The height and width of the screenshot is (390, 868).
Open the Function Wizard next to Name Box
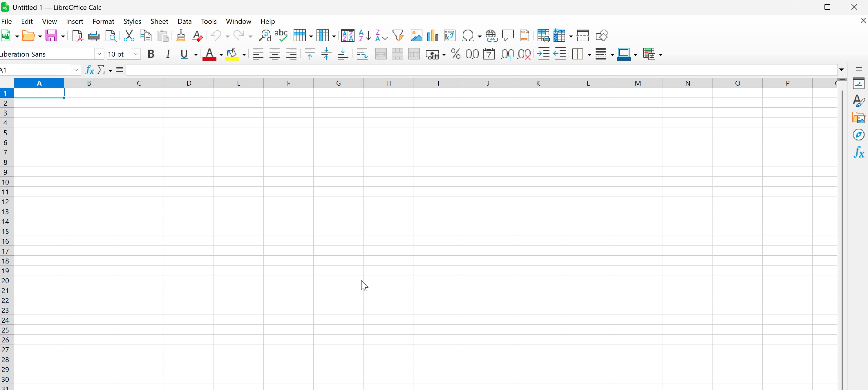(89, 70)
